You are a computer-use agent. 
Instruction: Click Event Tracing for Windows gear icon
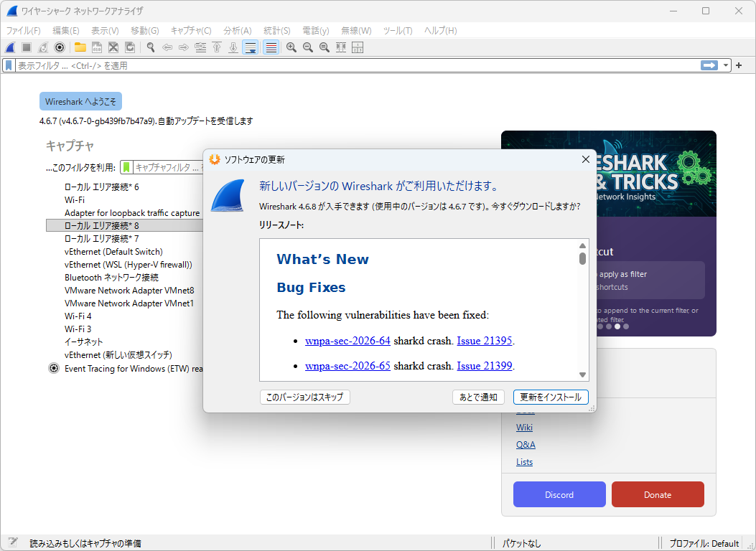[x=54, y=369]
